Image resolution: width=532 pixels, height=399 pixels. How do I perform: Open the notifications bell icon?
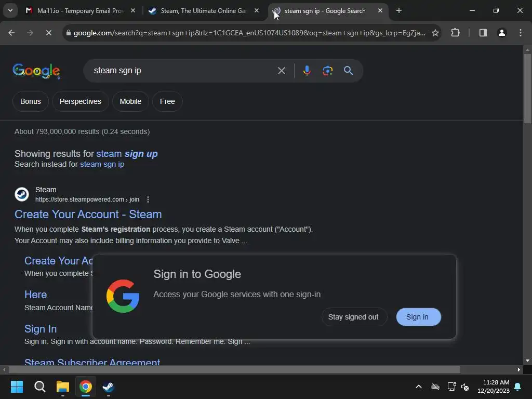pyautogui.click(x=518, y=387)
